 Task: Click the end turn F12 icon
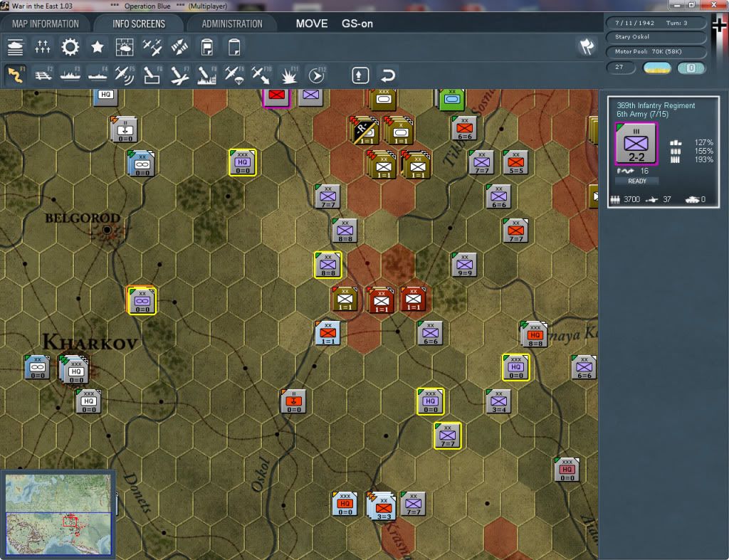click(317, 75)
